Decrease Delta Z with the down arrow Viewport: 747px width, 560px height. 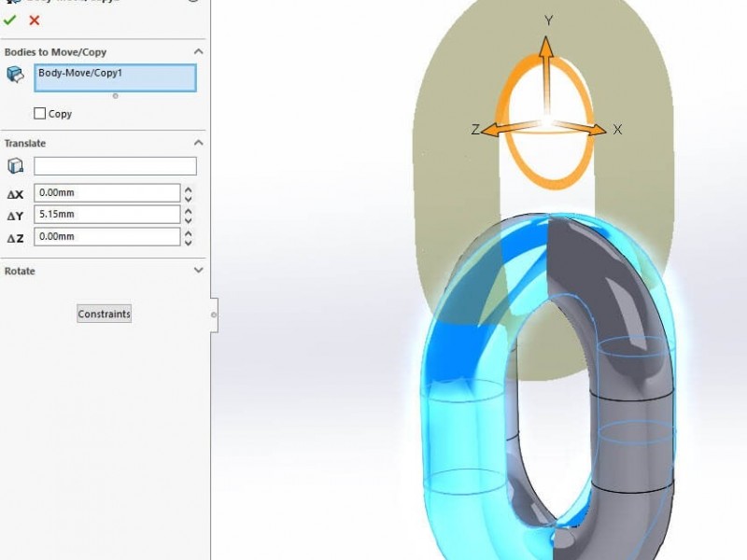click(x=189, y=242)
